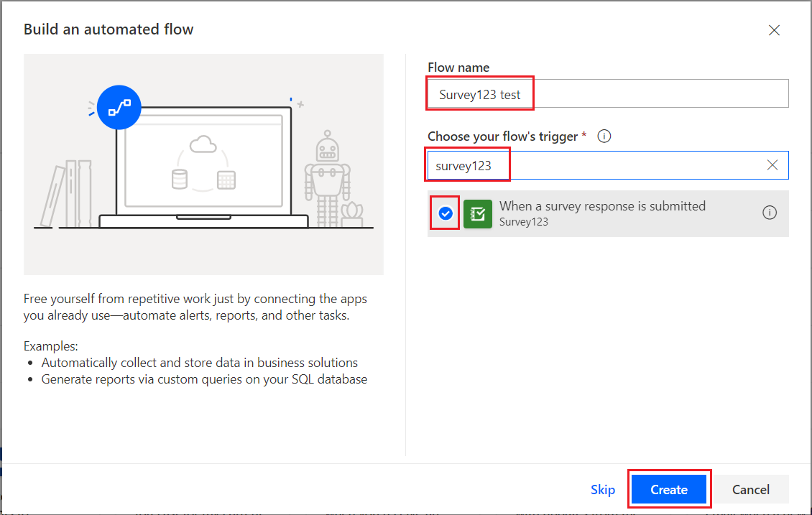Close the Build an automated flow dialog
812x515 pixels.
point(774,30)
